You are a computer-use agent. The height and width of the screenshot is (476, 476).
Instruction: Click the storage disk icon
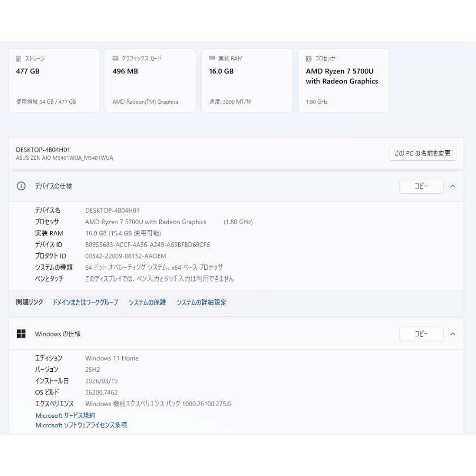pos(19,59)
